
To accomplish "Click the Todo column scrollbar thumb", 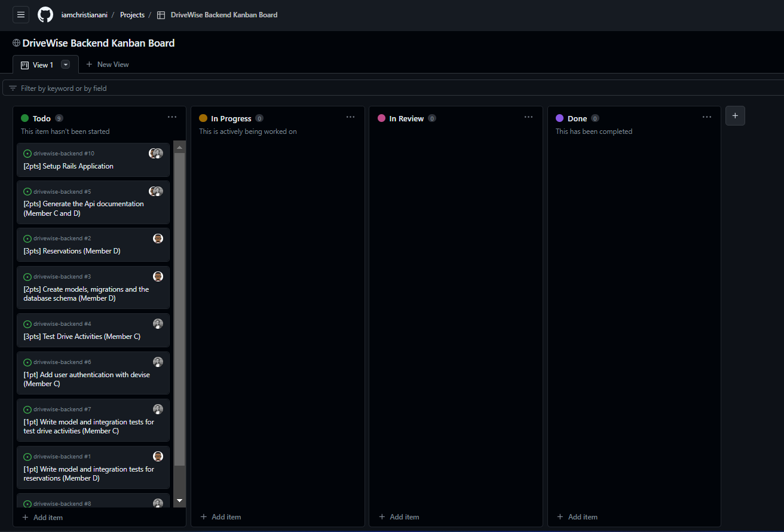I will 179,308.
